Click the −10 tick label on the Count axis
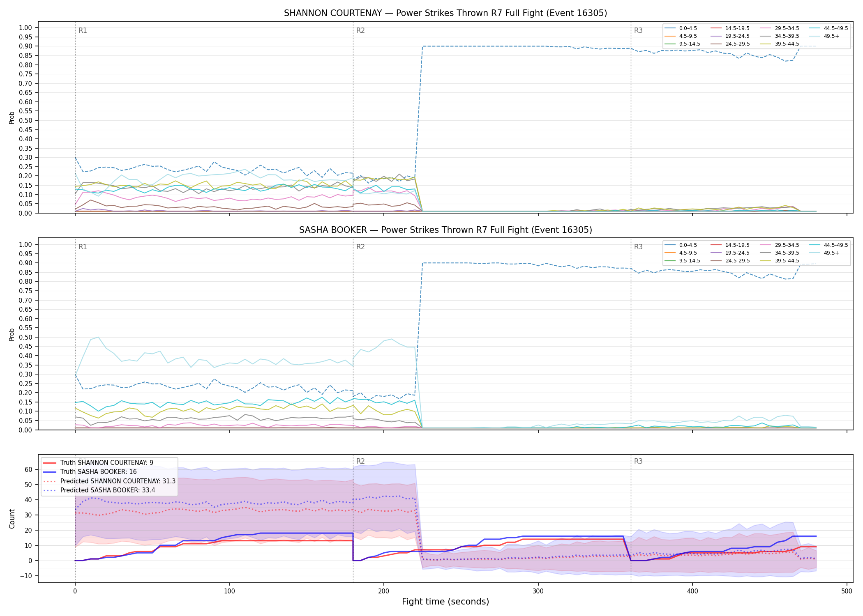Image resolution: width=863 pixels, height=616 pixels. (x=25, y=576)
